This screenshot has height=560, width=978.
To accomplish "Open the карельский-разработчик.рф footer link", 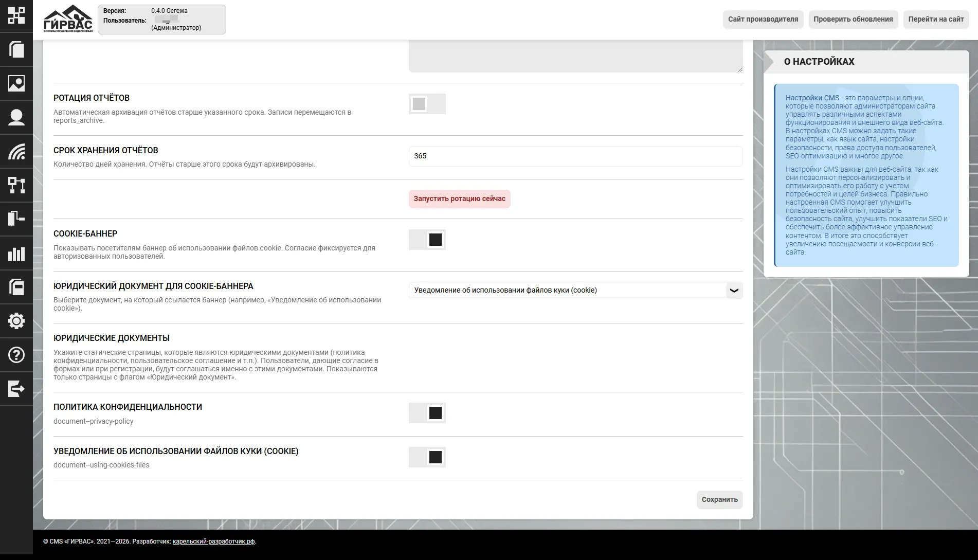I will 214,541.
